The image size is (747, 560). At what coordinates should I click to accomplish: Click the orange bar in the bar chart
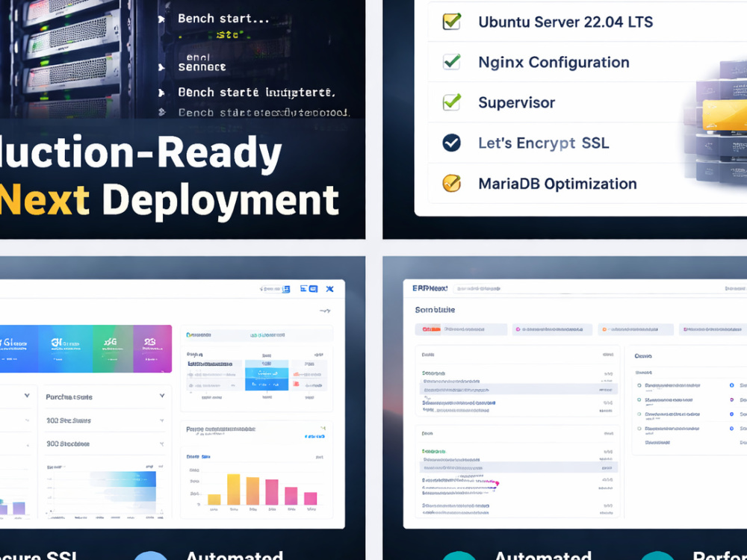click(x=252, y=491)
